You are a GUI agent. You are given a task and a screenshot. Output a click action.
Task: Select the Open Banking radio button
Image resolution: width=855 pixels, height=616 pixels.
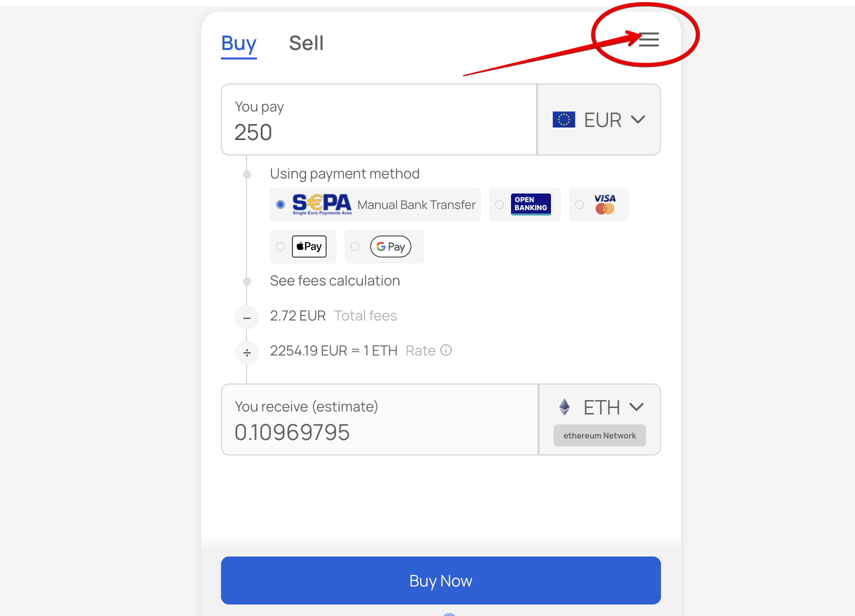click(499, 204)
